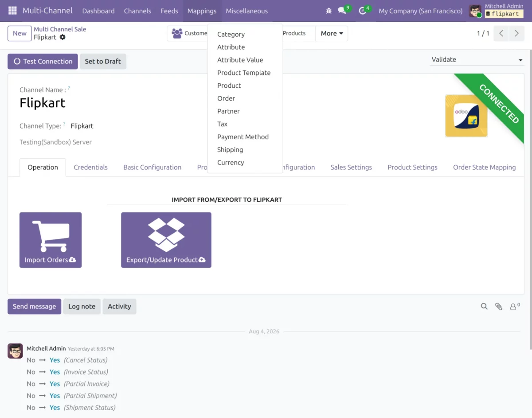The width and height of the screenshot is (532, 418).
Task: Select Attribute in Mappings dropdown
Action: coord(245,47)
